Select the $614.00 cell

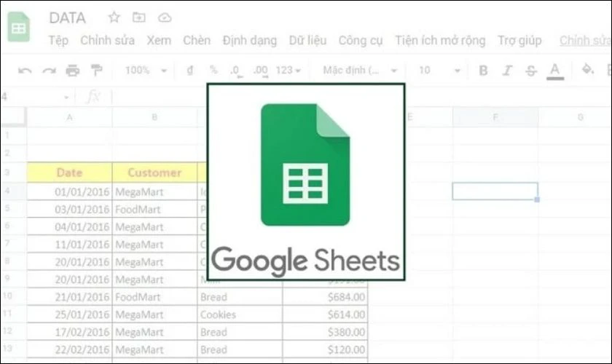coord(325,314)
